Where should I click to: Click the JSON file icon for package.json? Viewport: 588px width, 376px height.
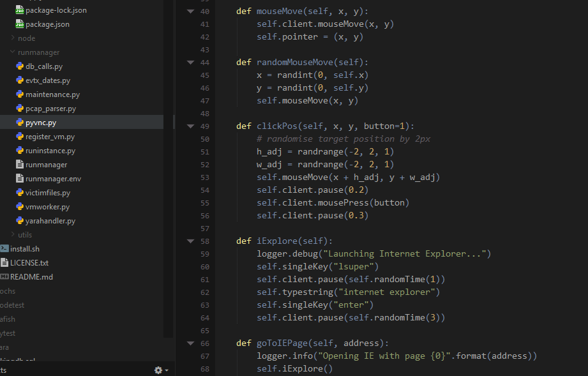[20, 24]
